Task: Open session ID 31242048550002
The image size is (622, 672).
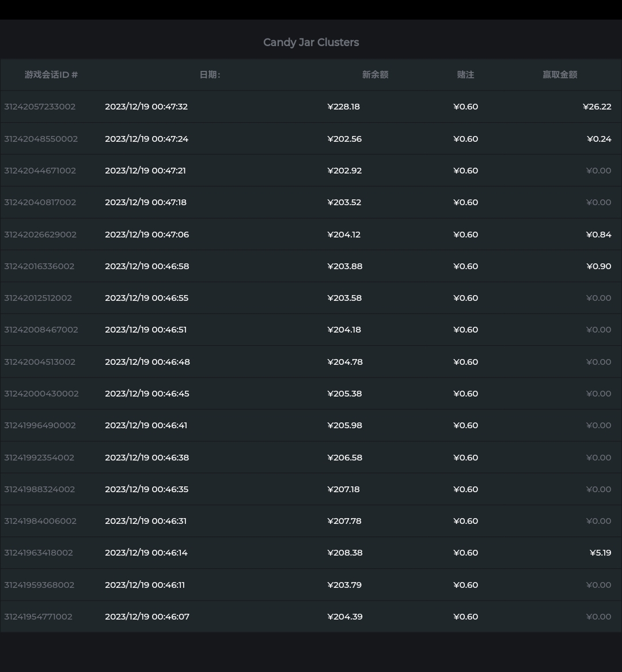Action: click(41, 139)
